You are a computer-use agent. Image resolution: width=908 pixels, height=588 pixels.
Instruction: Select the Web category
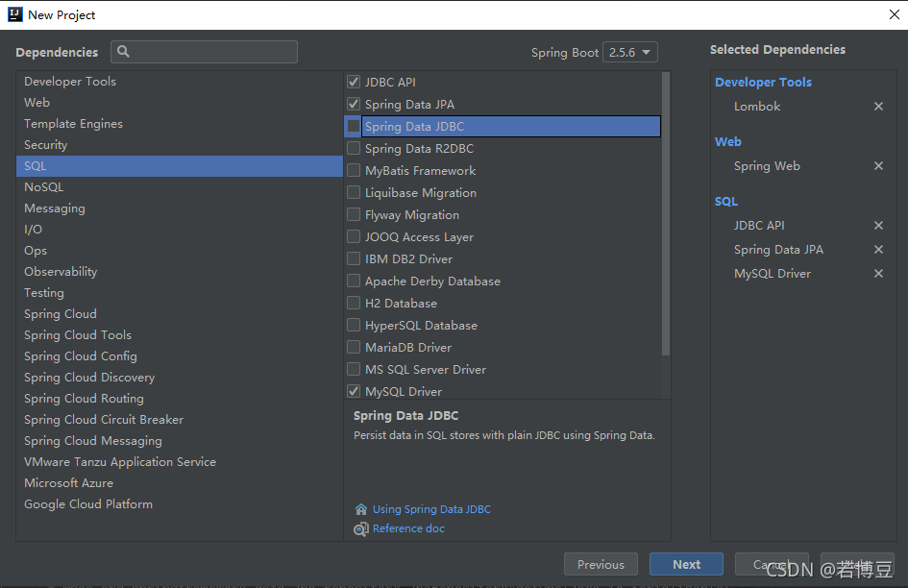click(x=180, y=103)
